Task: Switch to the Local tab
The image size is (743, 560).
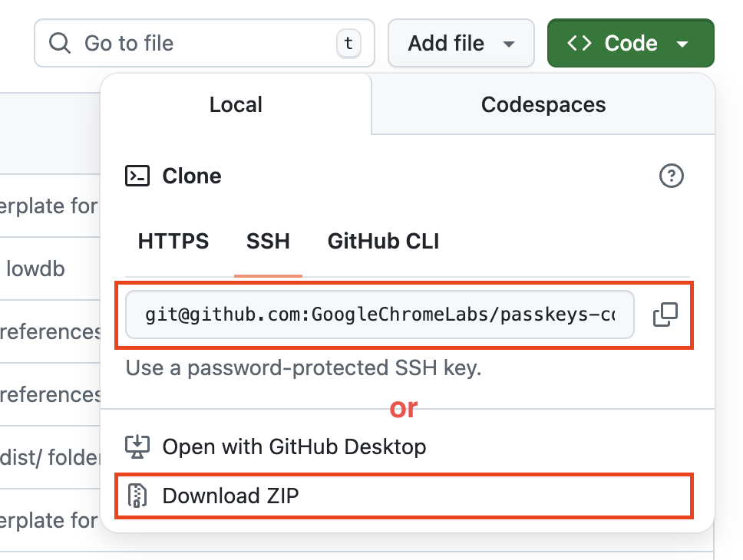Action: (x=236, y=105)
